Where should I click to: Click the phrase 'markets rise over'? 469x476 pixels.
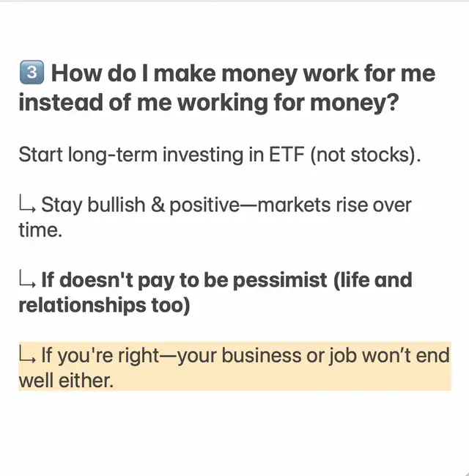pos(334,205)
